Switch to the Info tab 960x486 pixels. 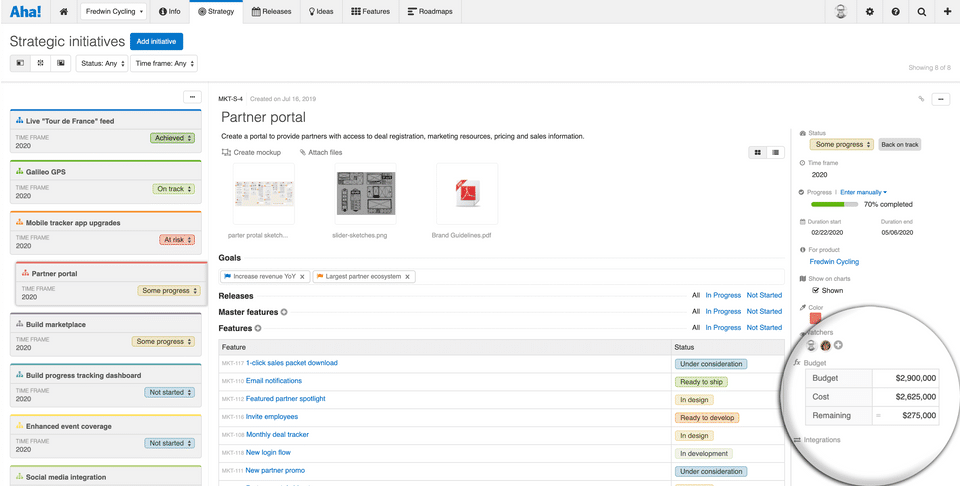tap(170, 12)
